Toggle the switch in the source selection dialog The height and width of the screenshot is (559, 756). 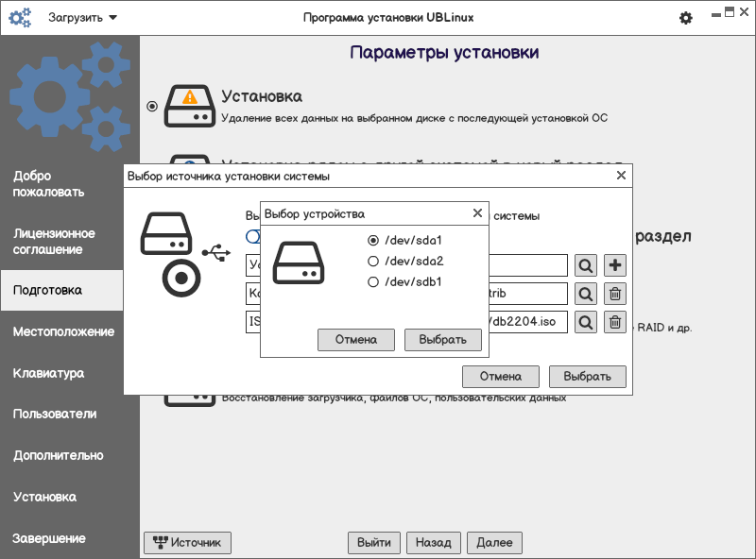(x=253, y=237)
